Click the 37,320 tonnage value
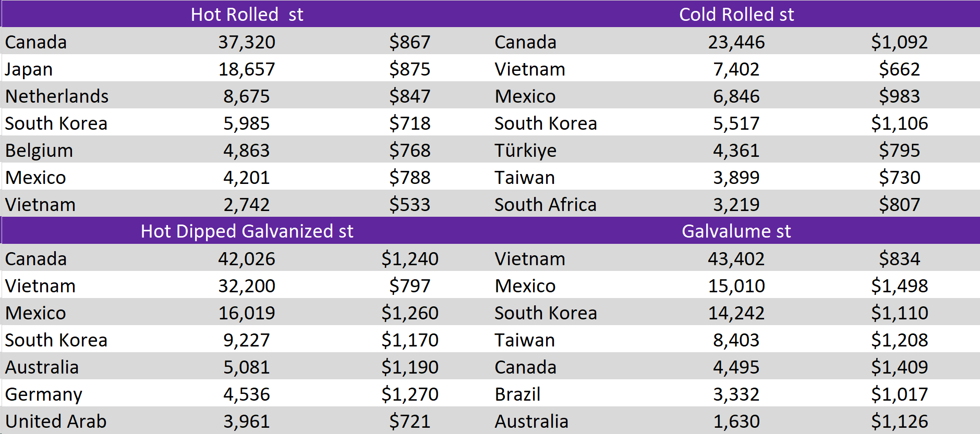Viewport: 980px width, 434px height. 247,42
